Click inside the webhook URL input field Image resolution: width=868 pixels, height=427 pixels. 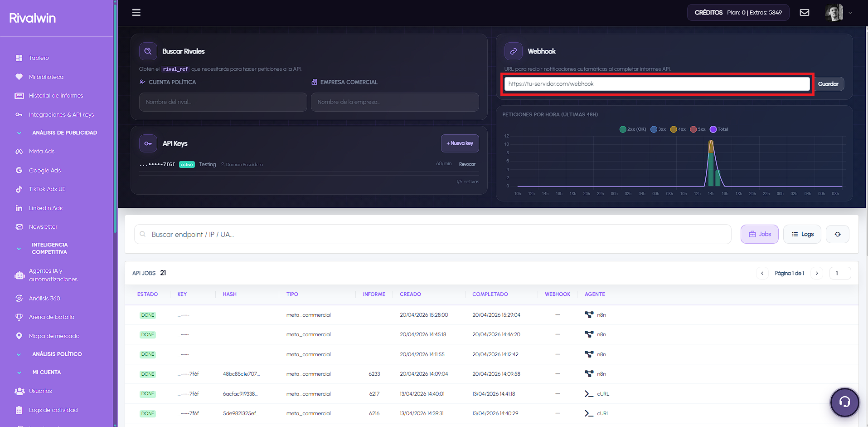656,83
